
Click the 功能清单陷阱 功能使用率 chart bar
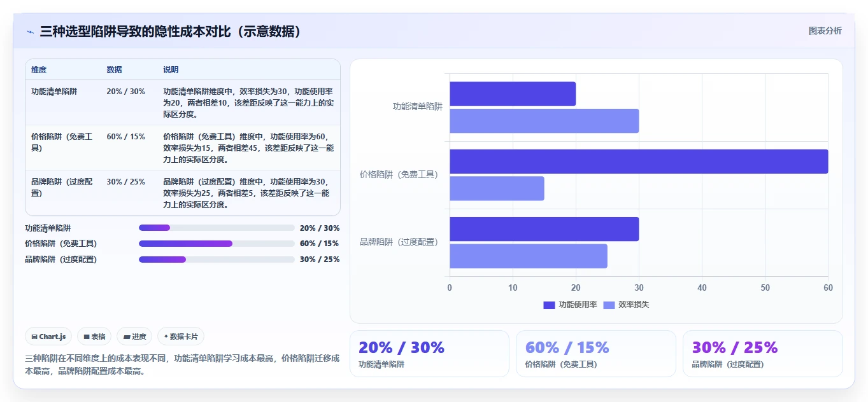pyautogui.click(x=513, y=94)
